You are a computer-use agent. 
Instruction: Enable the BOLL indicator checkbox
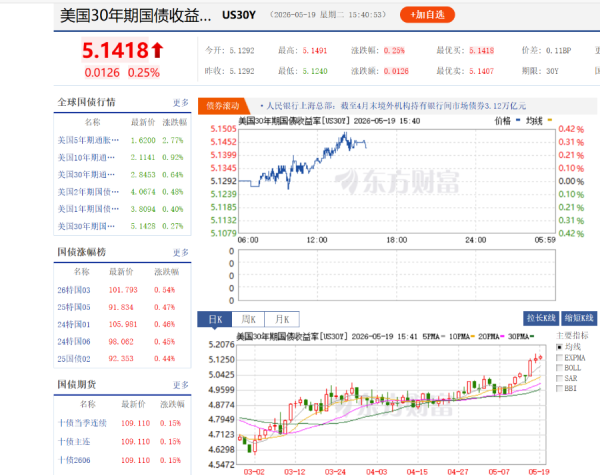tap(559, 368)
